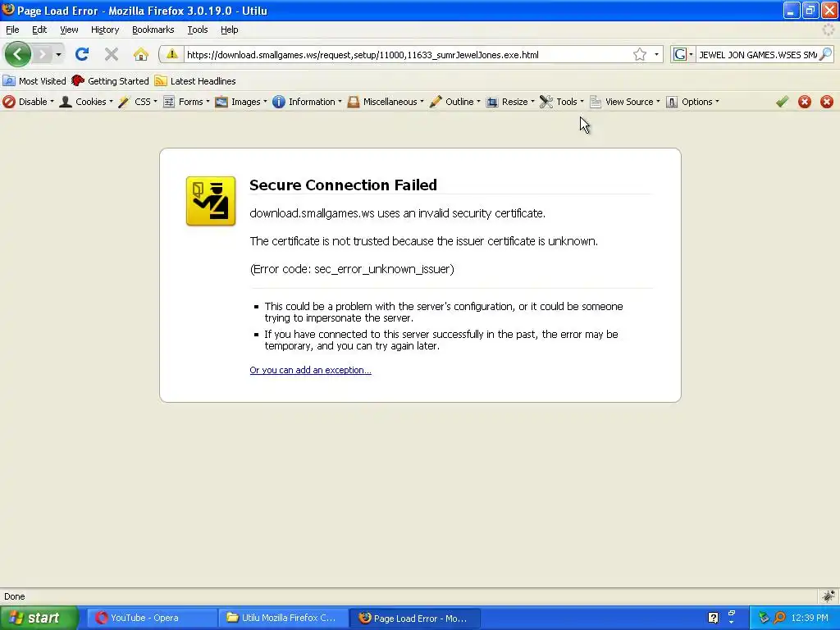Open the Windows Start button
This screenshot has height=630, width=840.
[39, 618]
